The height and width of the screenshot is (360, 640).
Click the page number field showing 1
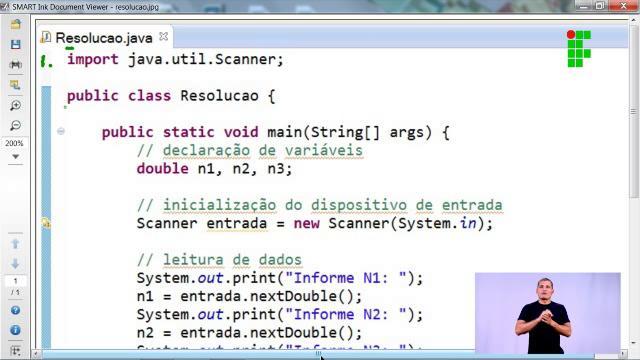click(x=16, y=281)
